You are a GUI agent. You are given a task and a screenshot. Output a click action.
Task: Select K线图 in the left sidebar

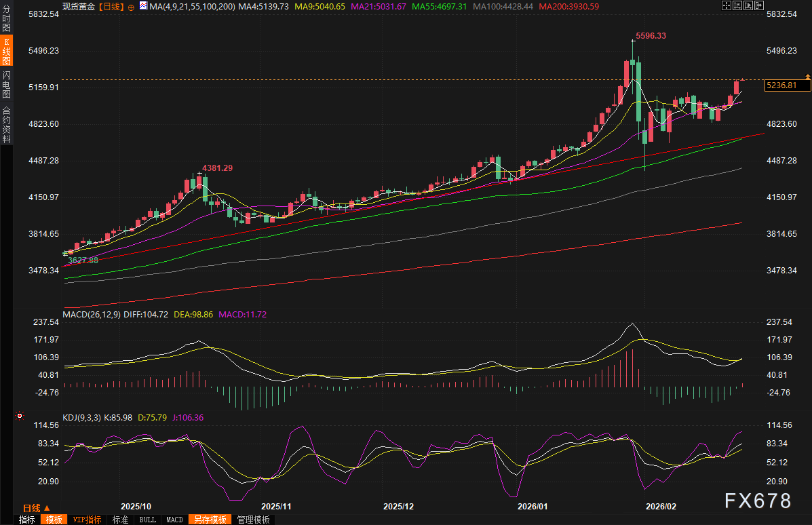5,46
